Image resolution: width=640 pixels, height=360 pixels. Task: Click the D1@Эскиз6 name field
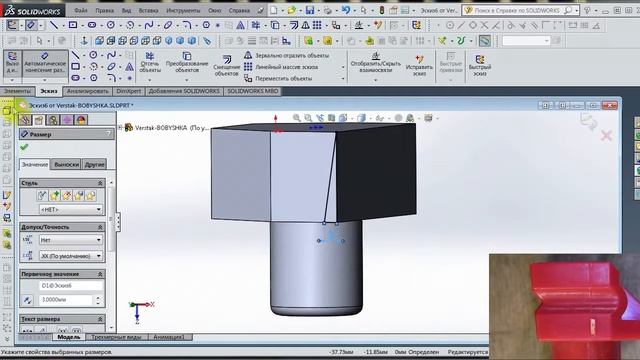71,286
